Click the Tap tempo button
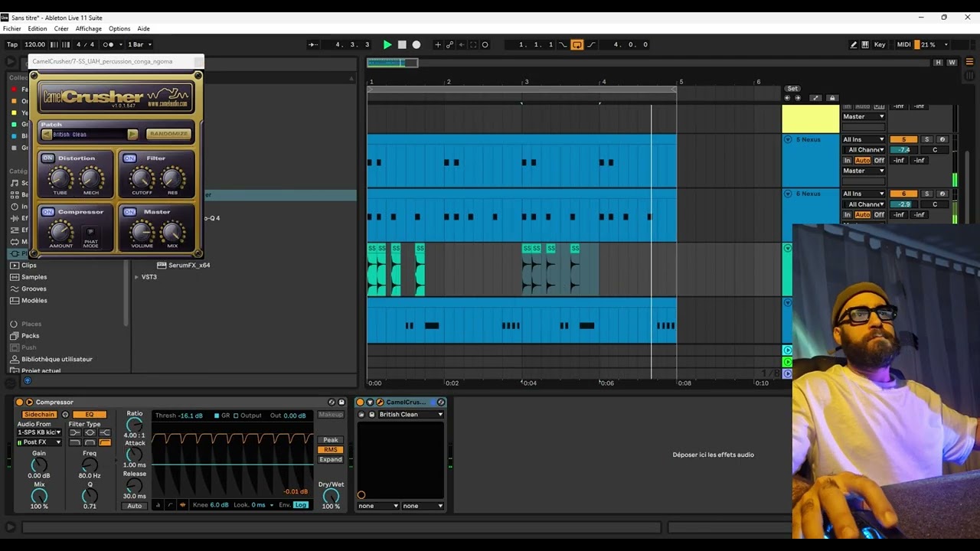The height and width of the screenshot is (551, 980). [12, 44]
